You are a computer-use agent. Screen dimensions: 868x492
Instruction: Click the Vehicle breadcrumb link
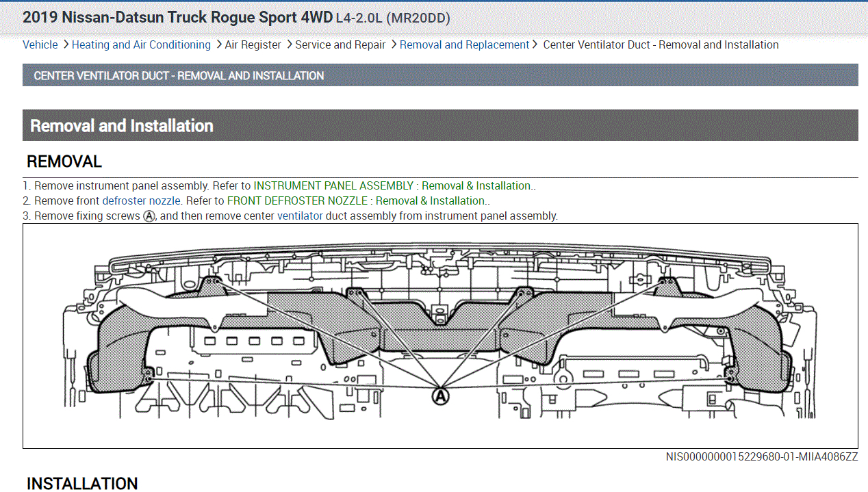pyautogui.click(x=40, y=44)
